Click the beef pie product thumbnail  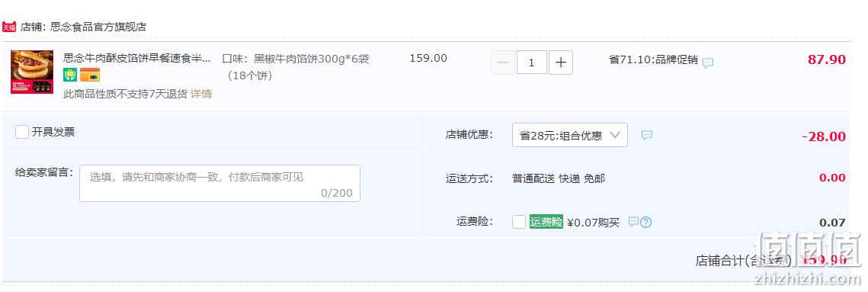[32, 72]
